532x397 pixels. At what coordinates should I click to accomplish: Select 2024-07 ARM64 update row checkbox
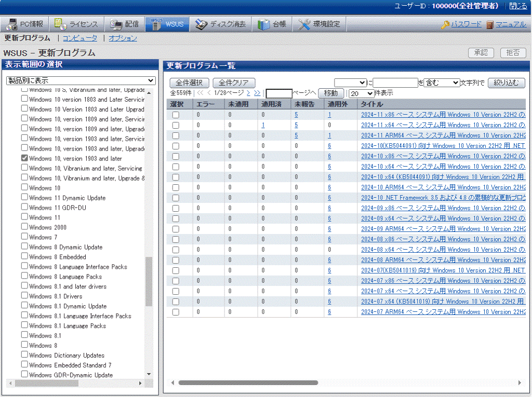click(x=176, y=312)
